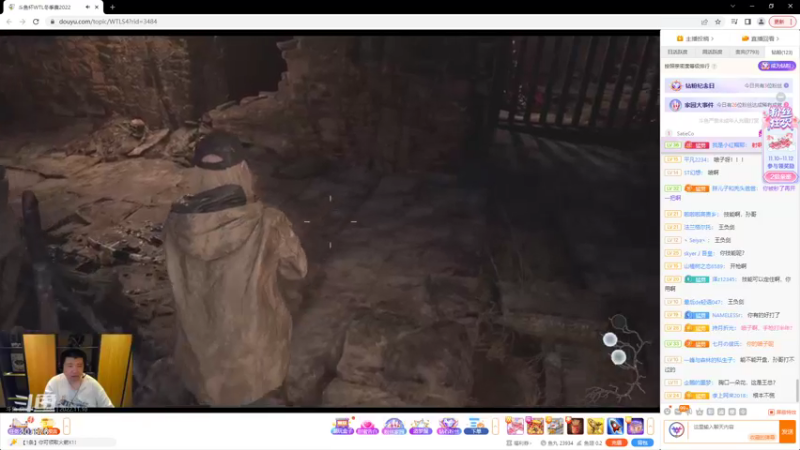Bookmark this page with the star icon
800x450 pixels.
point(718,21)
